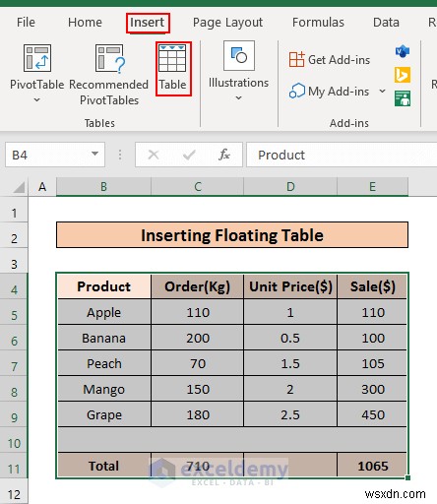Select column B header
The image size is (437, 504).
click(x=103, y=187)
